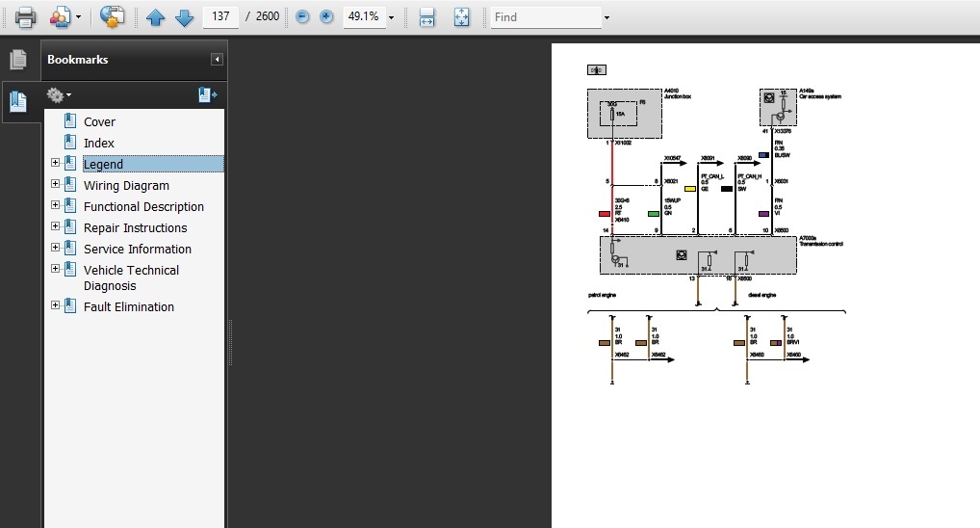Open the Functional Description bookmark

tap(143, 207)
